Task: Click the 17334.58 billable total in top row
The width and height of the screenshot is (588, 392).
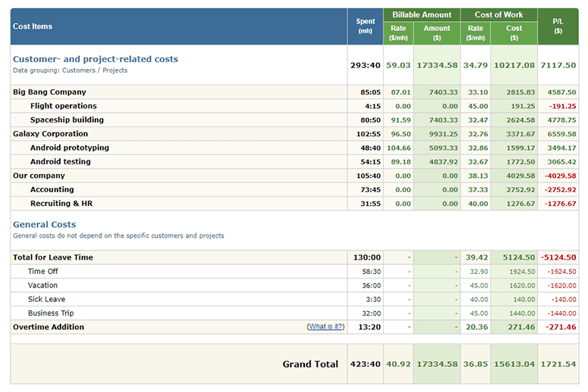Action: point(437,65)
